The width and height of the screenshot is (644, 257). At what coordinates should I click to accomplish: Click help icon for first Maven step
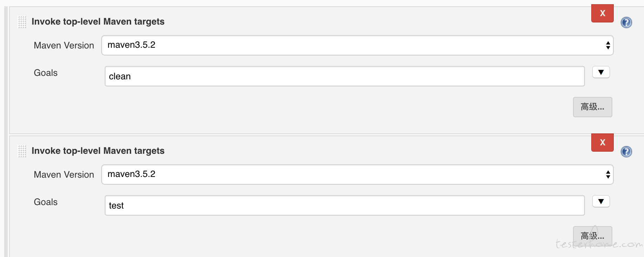tap(626, 22)
